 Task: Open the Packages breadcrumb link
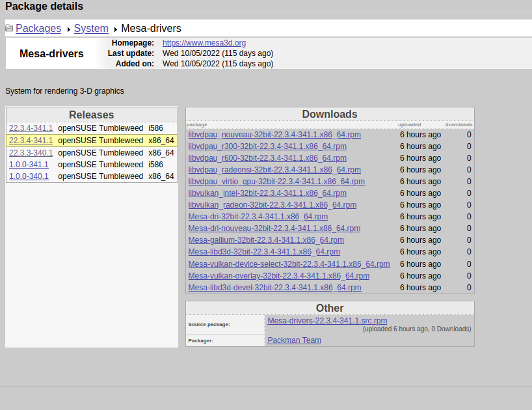(x=38, y=29)
